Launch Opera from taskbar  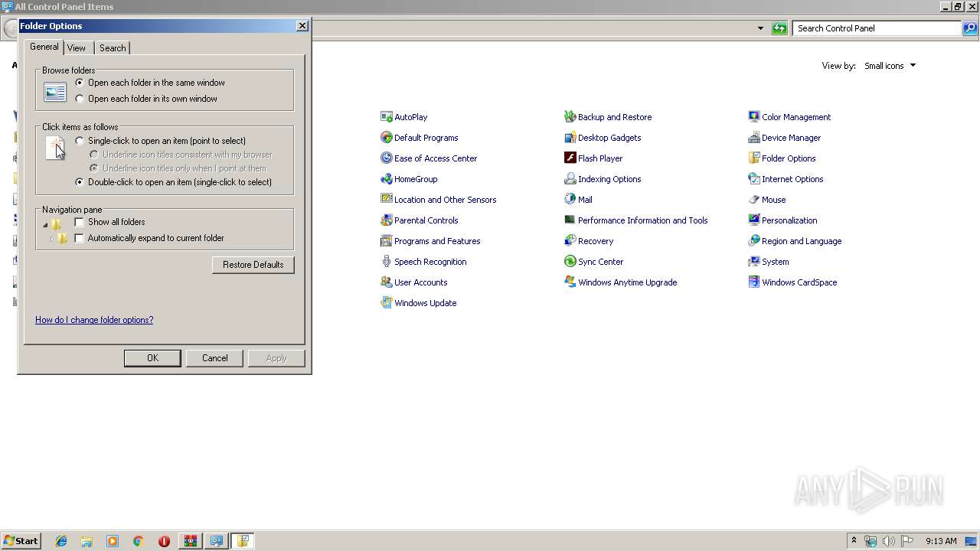coord(164,541)
